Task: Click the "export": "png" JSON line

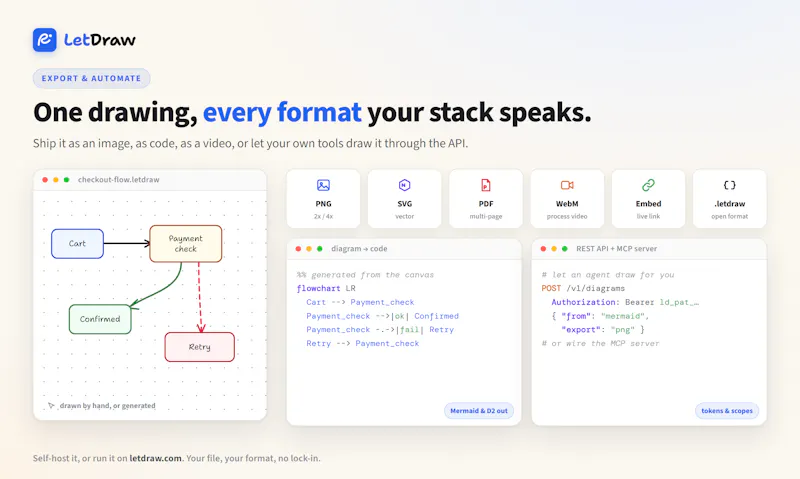Action: (x=603, y=330)
